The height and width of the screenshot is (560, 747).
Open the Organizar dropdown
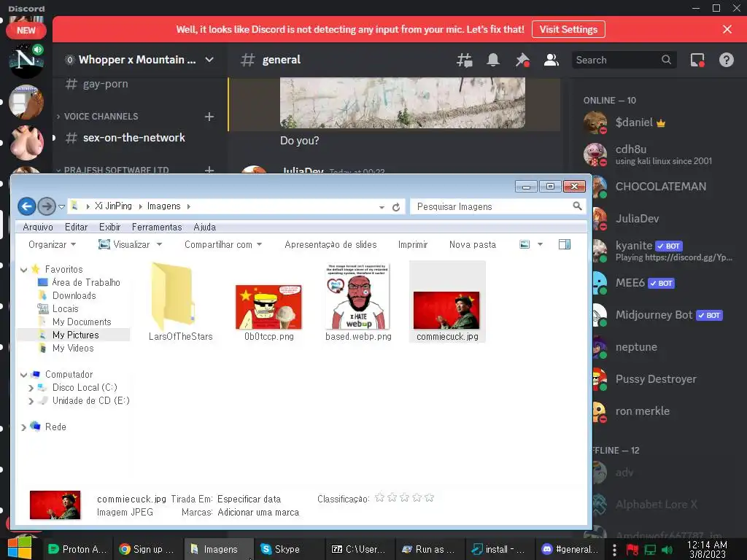tap(52, 245)
